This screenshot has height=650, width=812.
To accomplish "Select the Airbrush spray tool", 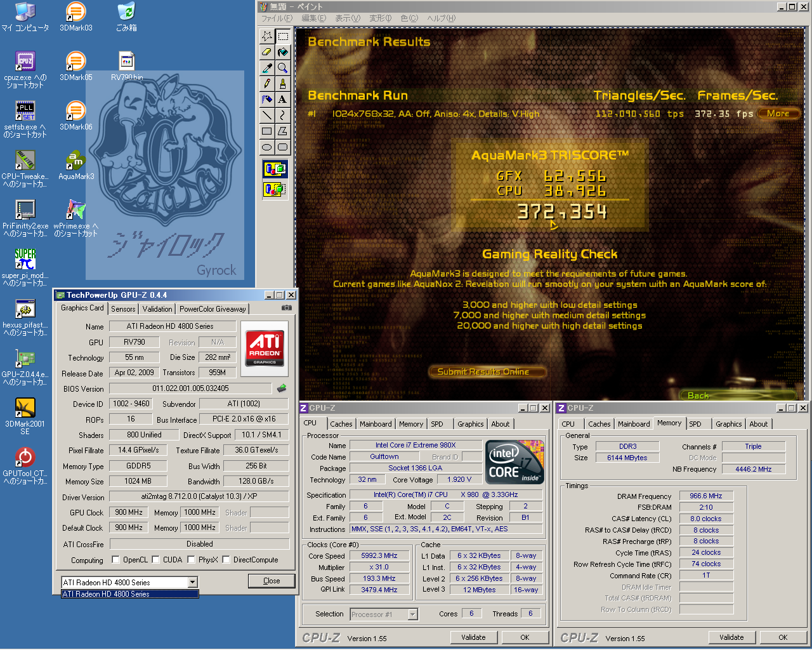I will (267, 100).
